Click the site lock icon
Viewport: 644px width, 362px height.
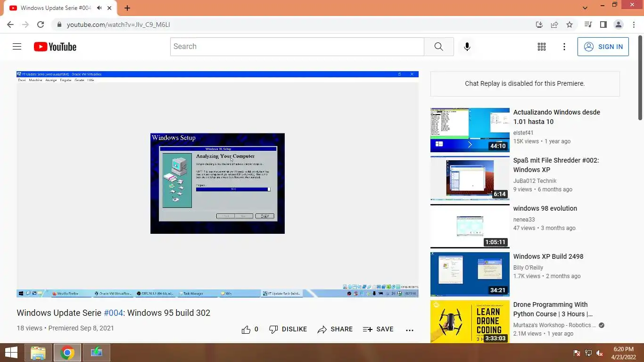59,25
